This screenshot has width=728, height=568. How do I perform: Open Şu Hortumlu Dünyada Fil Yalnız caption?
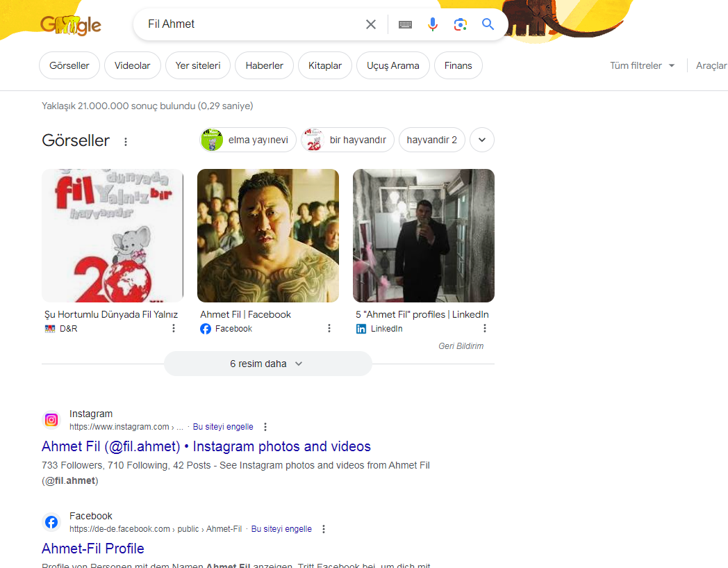111,314
